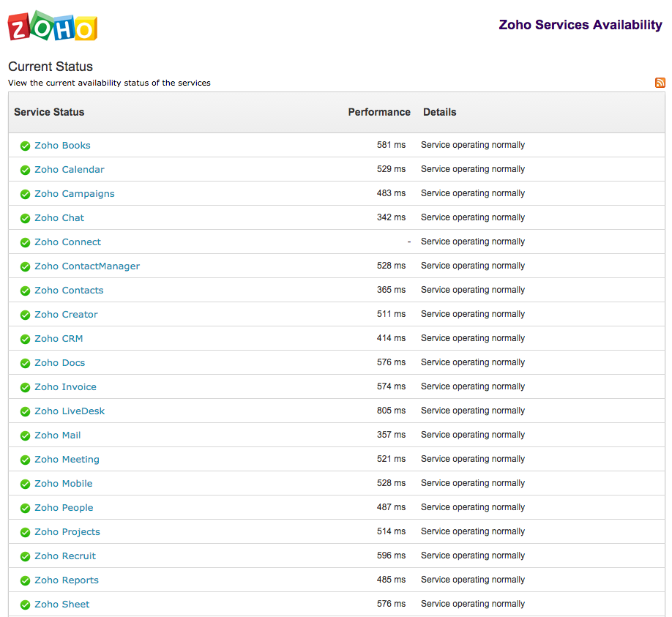Click green check icon for Zoho CRM
This screenshot has width=672, height=617.
[x=26, y=339]
